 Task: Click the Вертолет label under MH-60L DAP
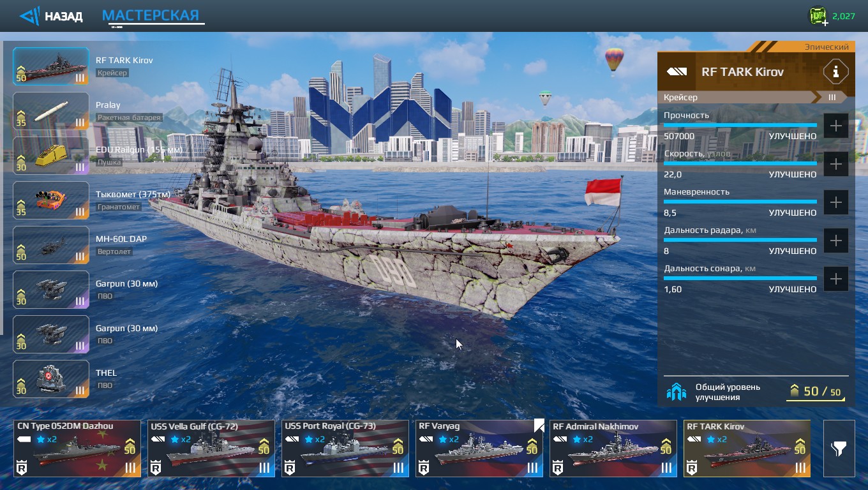pos(114,251)
